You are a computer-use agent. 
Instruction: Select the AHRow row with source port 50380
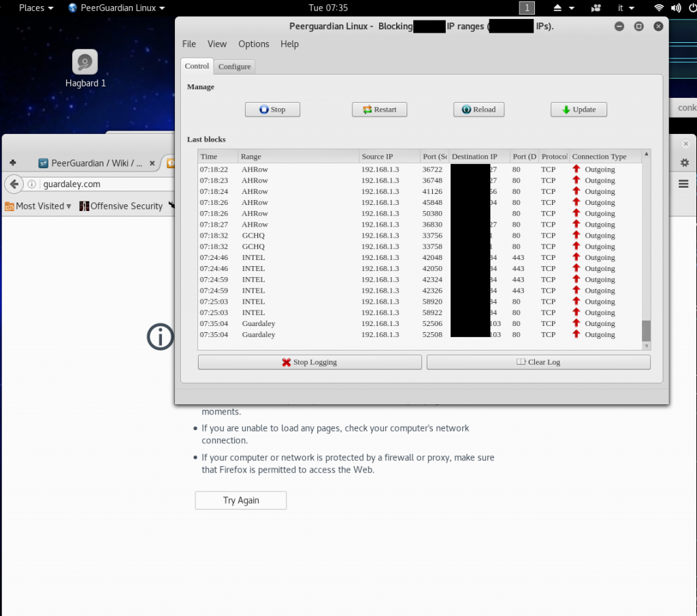coord(419,213)
